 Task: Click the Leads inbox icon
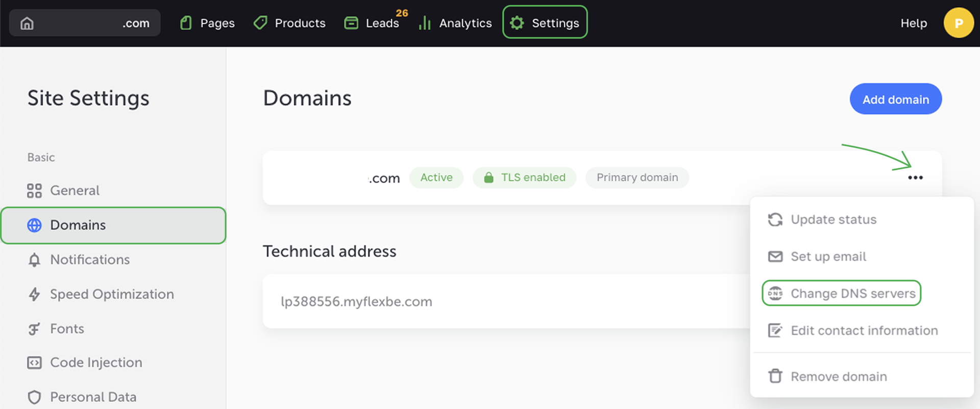(351, 23)
